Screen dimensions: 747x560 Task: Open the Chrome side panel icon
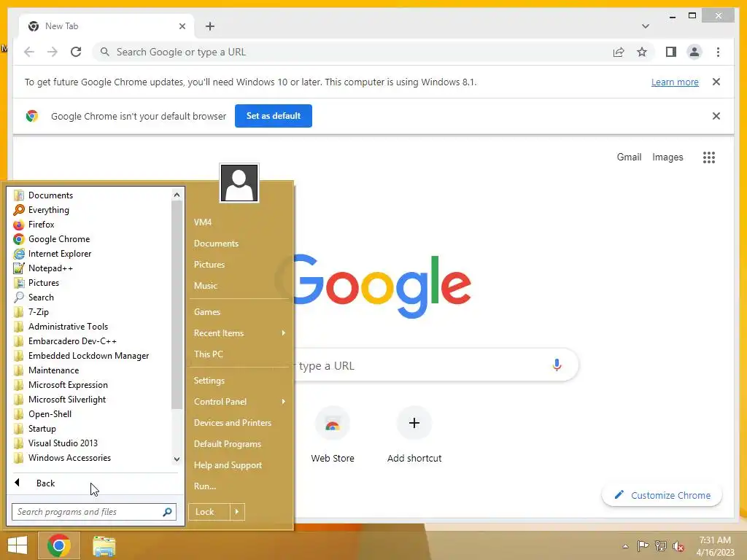point(671,52)
